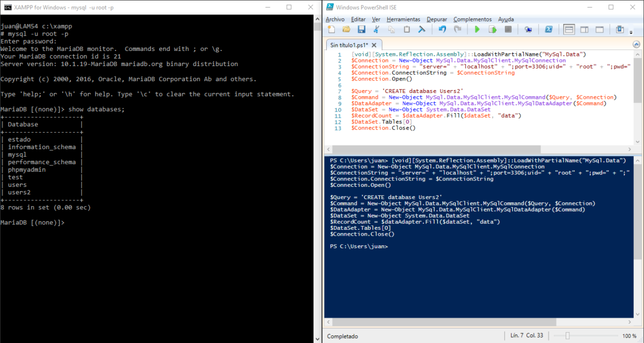Launch PowerShell console with the blue prompt icon
This screenshot has width=644, height=343.
point(549,30)
